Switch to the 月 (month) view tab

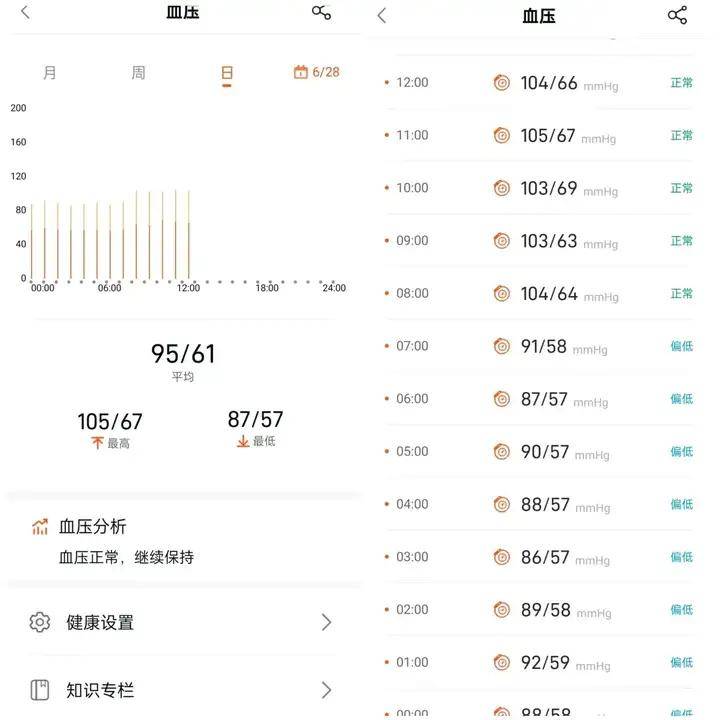[x=50, y=73]
